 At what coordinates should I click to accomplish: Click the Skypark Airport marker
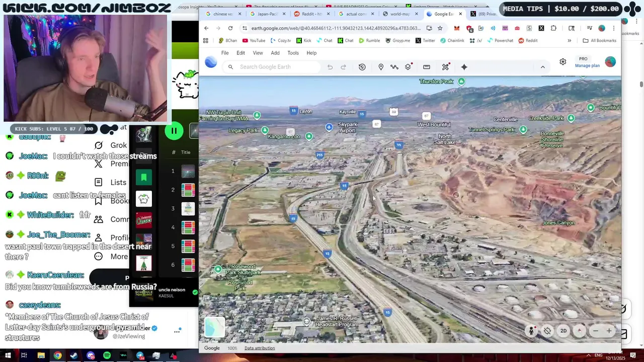click(329, 127)
